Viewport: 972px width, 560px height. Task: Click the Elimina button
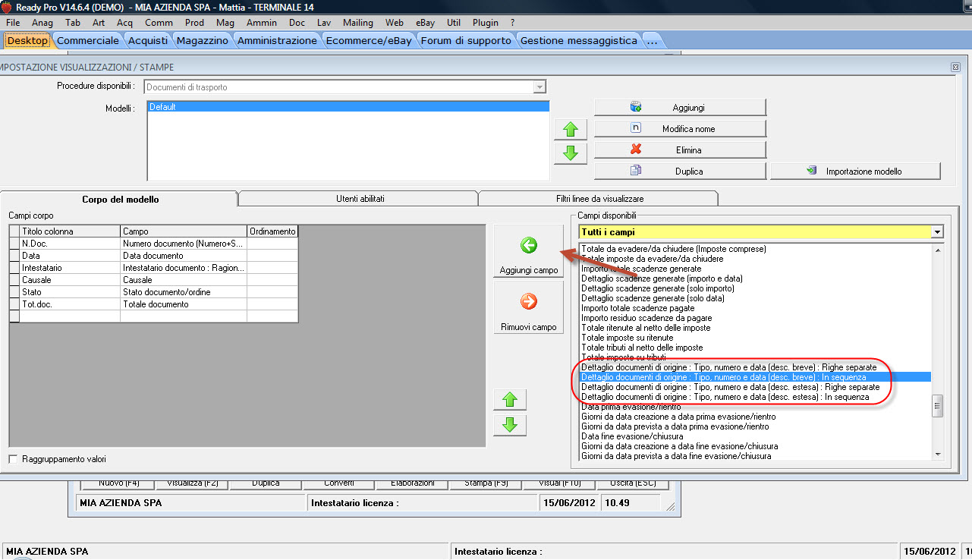point(680,149)
